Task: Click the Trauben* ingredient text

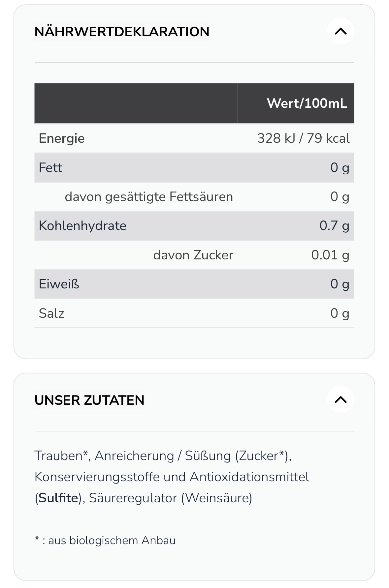Action: [x=62, y=456]
